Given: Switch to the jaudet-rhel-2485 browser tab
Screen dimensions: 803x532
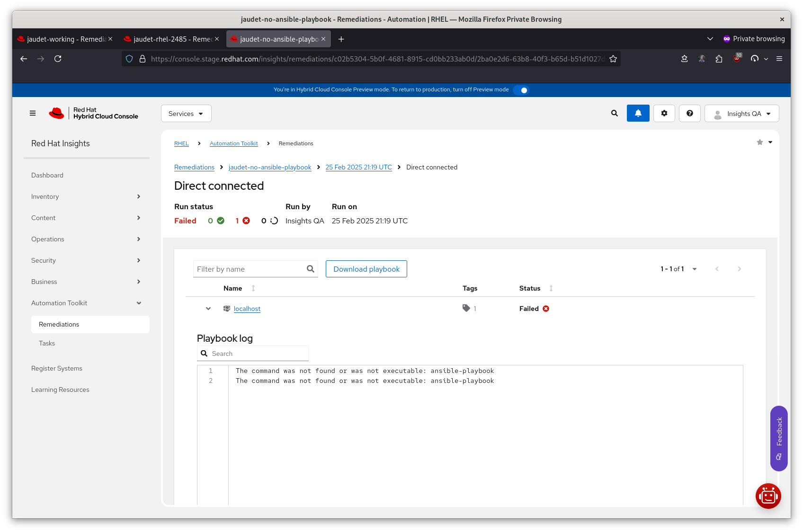Looking at the screenshot, I should point(171,39).
